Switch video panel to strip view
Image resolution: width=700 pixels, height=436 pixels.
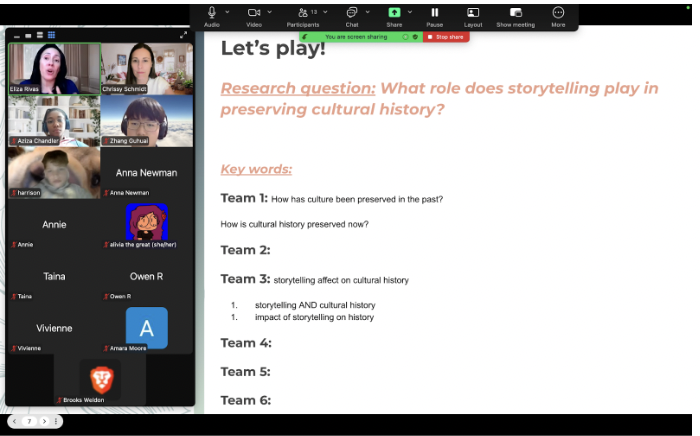[40, 35]
